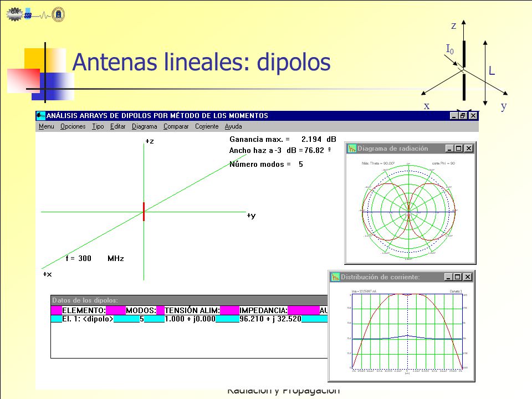Click the 'Ganancia max.' value 2.194 dB

pos(319,140)
